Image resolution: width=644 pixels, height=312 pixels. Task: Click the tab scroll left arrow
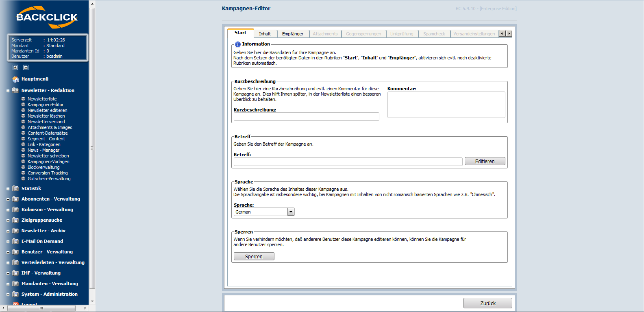(x=503, y=33)
